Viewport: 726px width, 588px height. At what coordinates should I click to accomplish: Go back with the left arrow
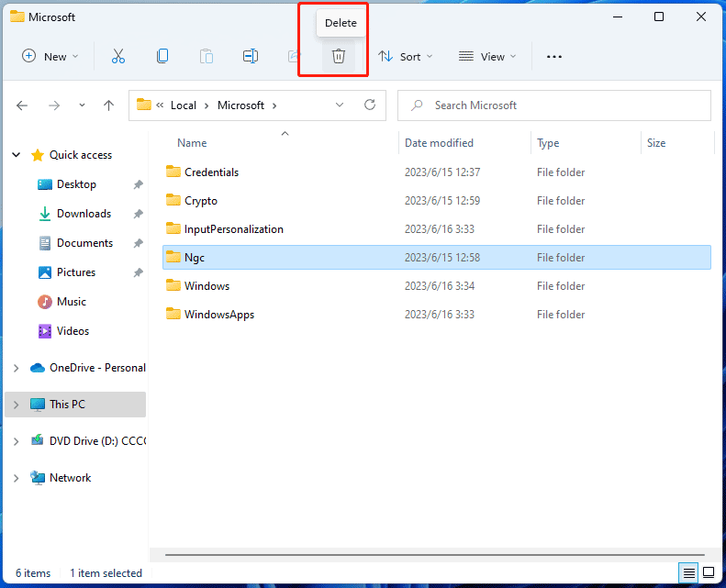point(22,105)
